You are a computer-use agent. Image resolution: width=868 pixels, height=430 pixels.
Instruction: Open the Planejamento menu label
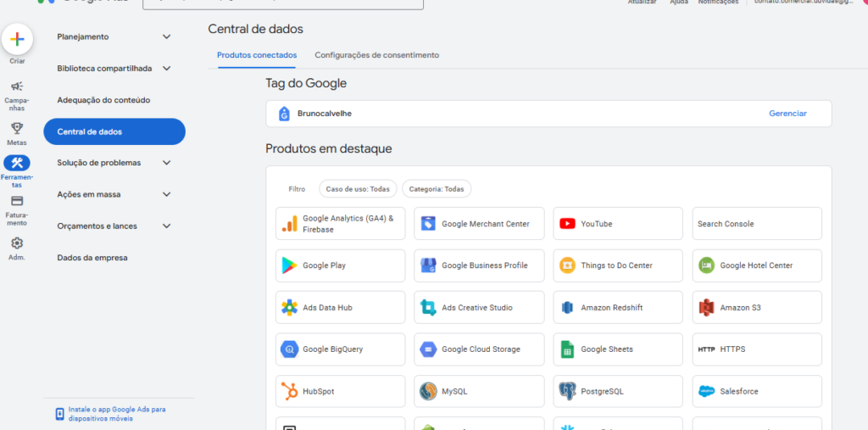tap(83, 36)
